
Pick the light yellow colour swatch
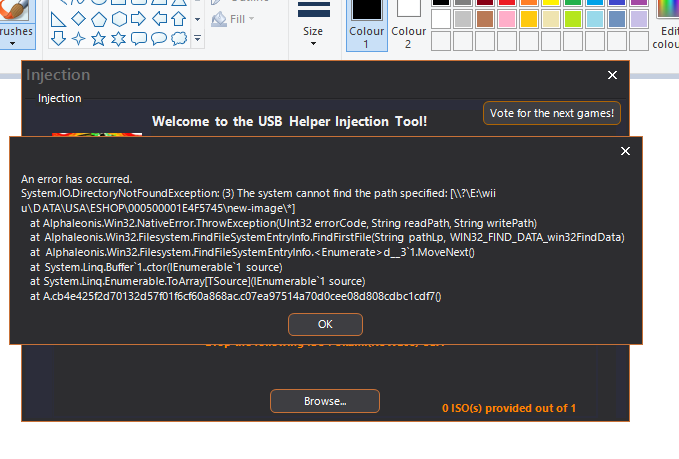point(551,19)
